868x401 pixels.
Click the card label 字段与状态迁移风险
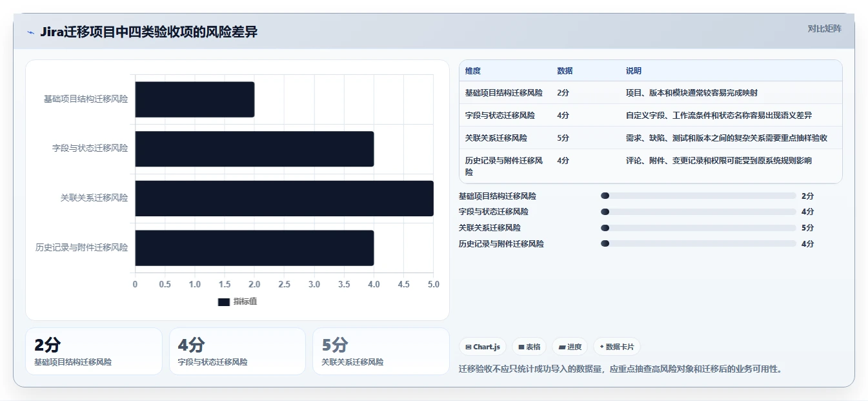212,362
